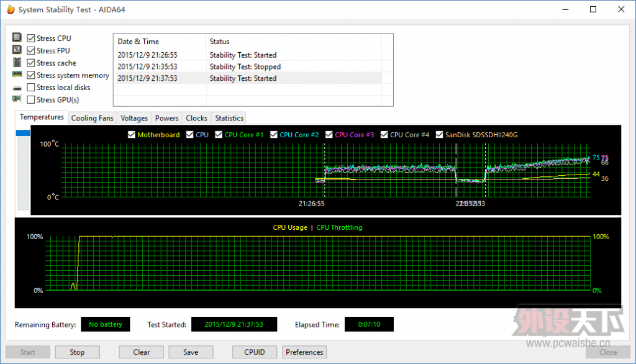Open the Preferences dialog
The width and height of the screenshot is (636, 364).
pyautogui.click(x=304, y=352)
